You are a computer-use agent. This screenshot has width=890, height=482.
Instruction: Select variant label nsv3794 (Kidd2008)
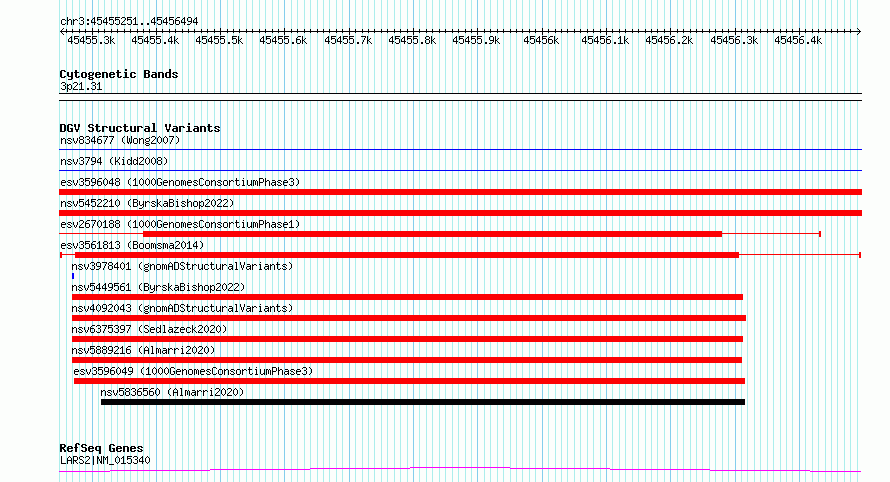pos(114,161)
